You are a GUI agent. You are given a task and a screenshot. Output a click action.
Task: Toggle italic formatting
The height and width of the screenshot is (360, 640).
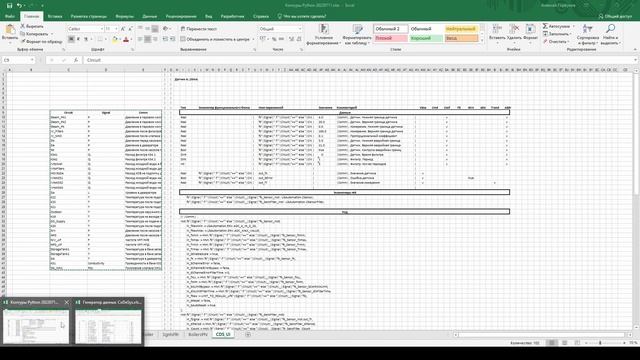tap(78, 39)
